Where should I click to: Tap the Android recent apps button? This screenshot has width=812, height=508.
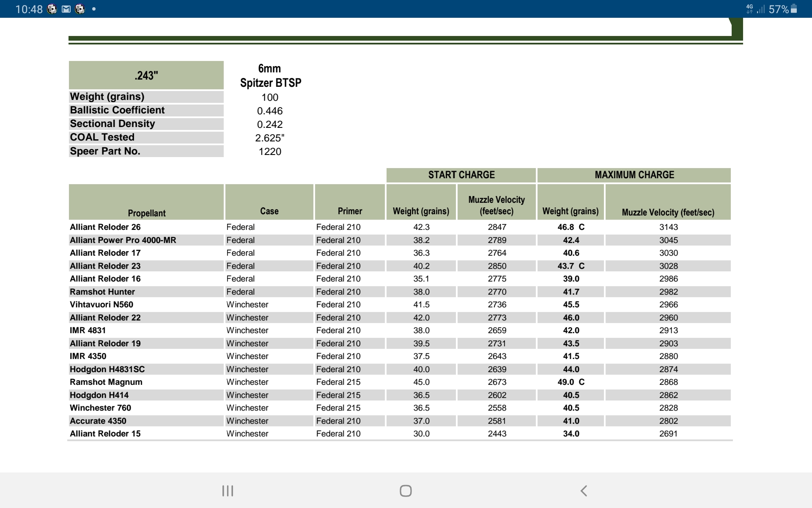coord(228,491)
